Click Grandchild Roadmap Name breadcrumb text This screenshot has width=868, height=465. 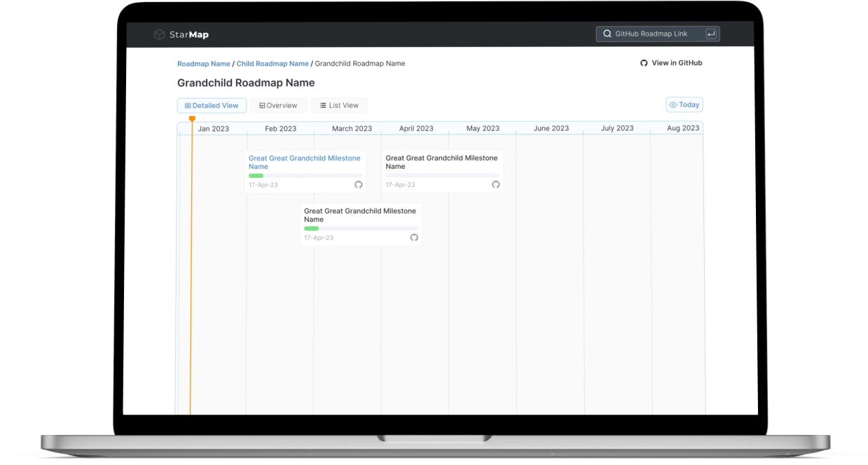pos(360,64)
